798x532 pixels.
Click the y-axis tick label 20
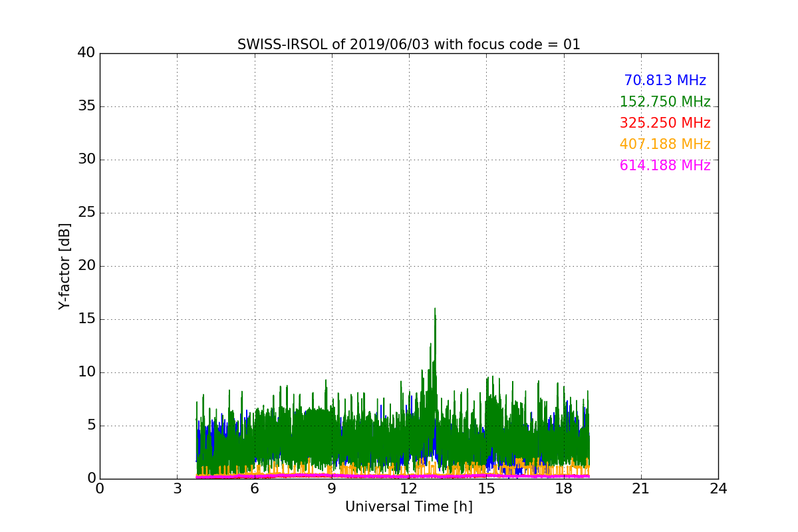86,266
